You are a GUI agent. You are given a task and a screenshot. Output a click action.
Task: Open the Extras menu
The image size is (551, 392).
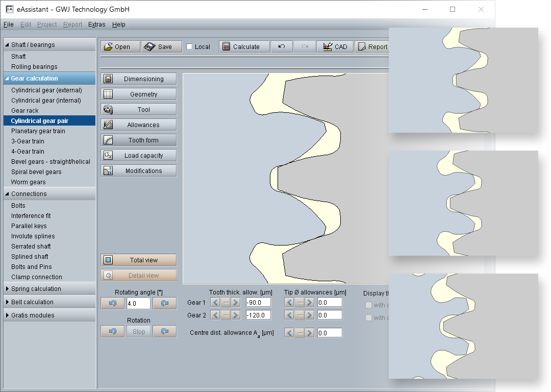click(x=96, y=24)
